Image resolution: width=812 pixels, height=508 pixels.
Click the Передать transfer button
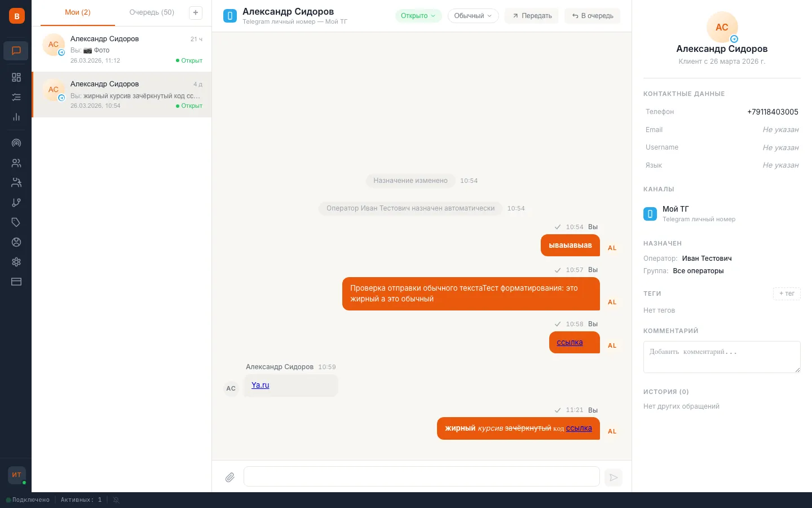click(x=532, y=16)
